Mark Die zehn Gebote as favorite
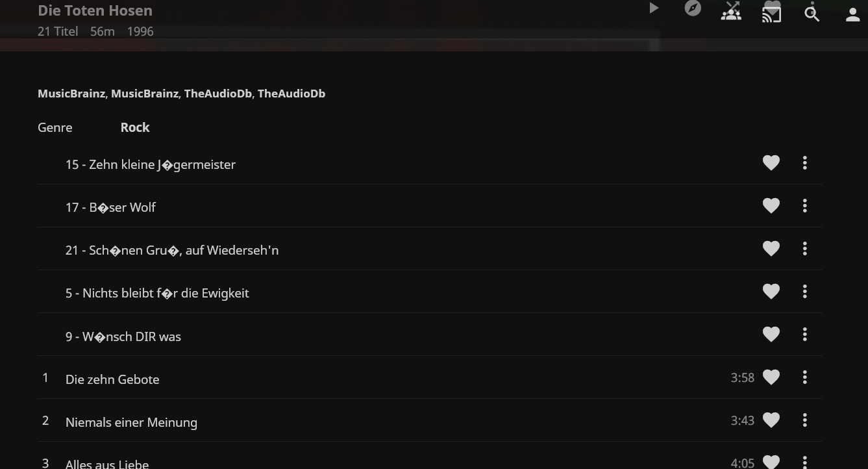This screenshot has width=868, height=469. point(771,377)
